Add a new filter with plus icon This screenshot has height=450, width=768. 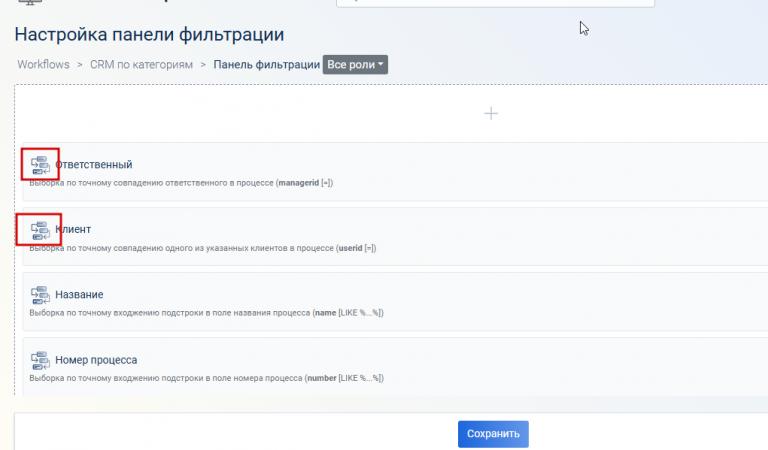[x=491, y=114]
